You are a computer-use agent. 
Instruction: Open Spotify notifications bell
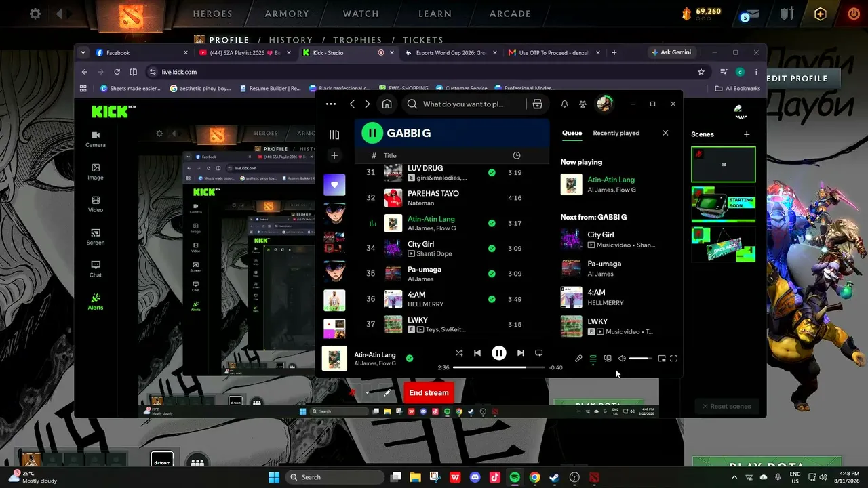(x=564, y=104)
